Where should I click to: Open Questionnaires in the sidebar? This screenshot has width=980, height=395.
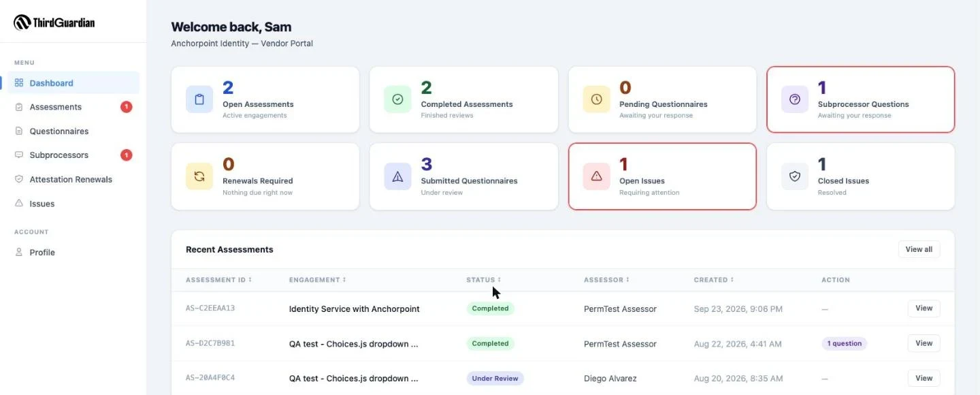pos(73,131)
